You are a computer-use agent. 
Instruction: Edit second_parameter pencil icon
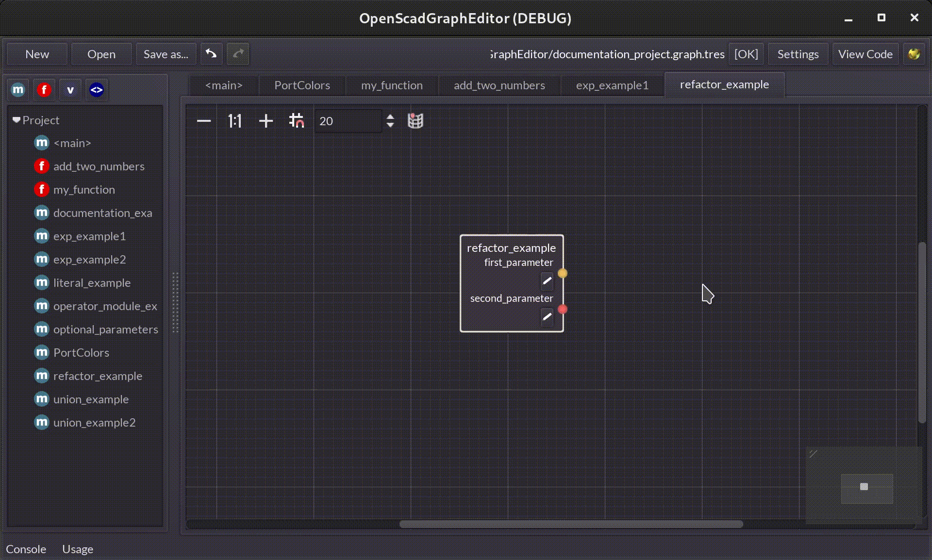tap(547, 317)
